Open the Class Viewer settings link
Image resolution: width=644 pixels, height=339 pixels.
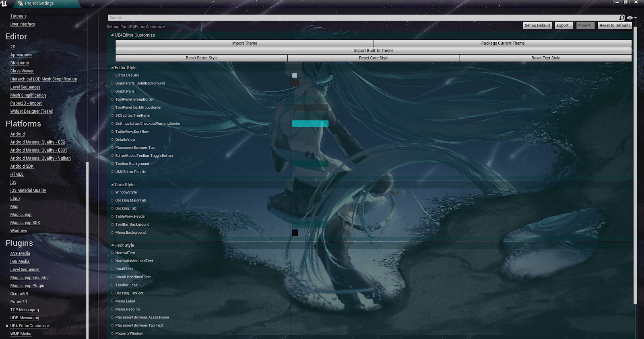pyautogui.click(x=22, y=71)
